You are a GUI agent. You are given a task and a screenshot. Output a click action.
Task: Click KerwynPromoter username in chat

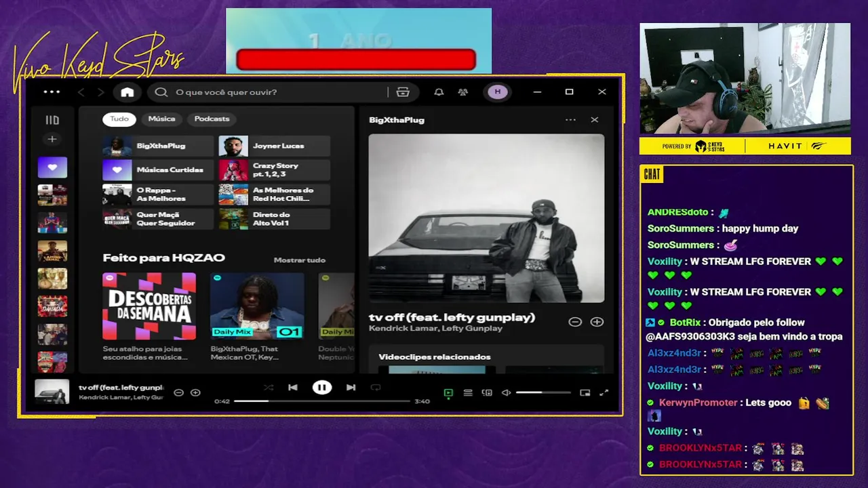pyautogui.click(x=698, y=403)
